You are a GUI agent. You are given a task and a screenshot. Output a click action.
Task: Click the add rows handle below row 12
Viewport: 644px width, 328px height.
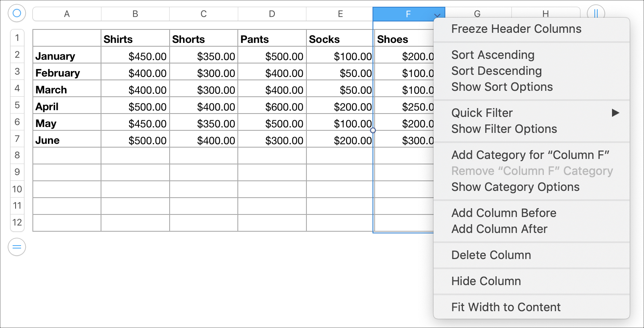(17, 247)
